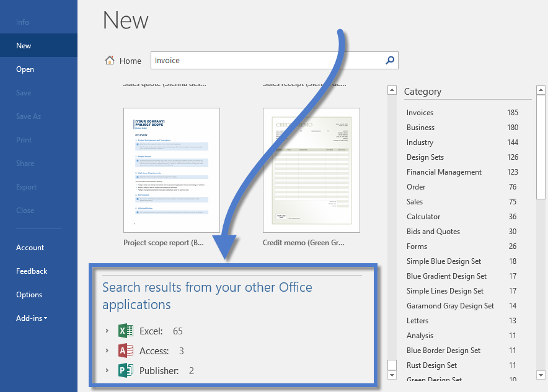Click the Home icon beside search box

point(110,61)
